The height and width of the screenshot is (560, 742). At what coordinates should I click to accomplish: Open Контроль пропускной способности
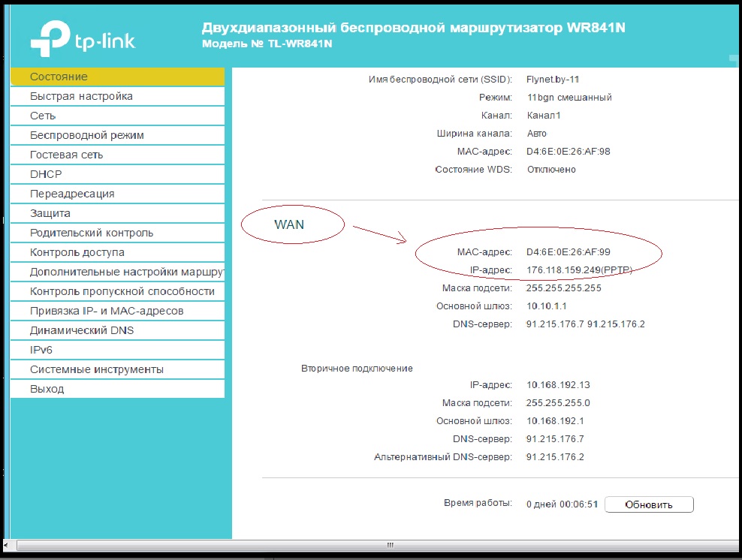pyautogui.click(x=117, y=291)
